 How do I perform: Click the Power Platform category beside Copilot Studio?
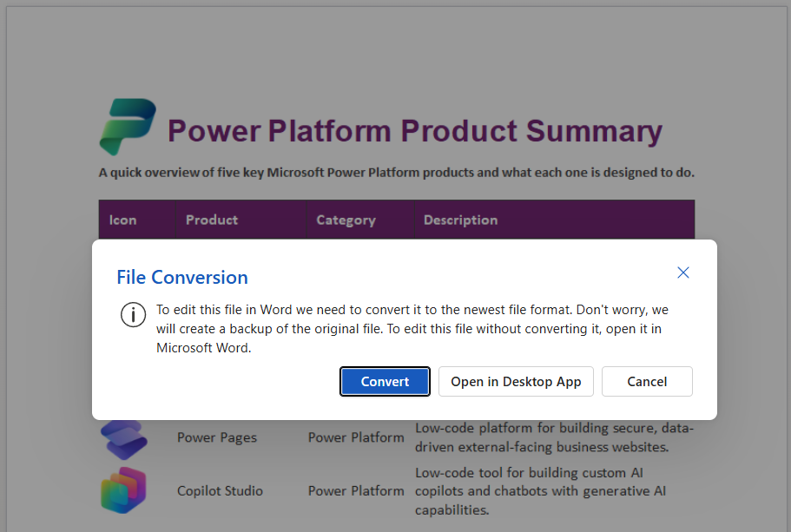pyautogui.click(x=356, y=490)
